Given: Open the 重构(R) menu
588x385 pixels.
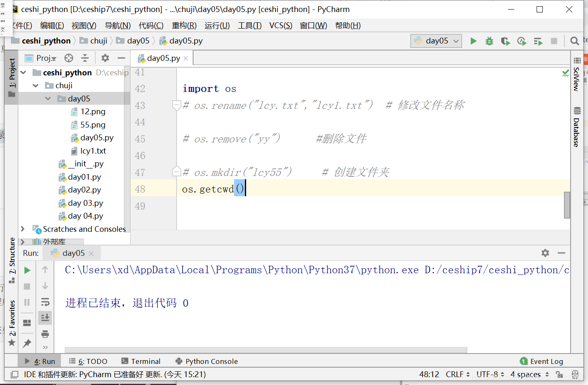Looking at the screenshot, I should coord(184,26).
